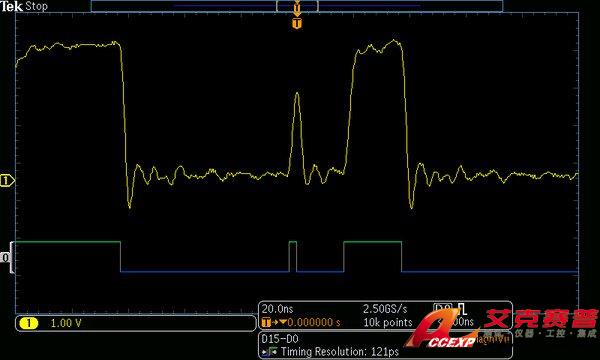Viewport: 600px width, 360px height.
Task: Select the 10k points record length readout
Action: 388,323
